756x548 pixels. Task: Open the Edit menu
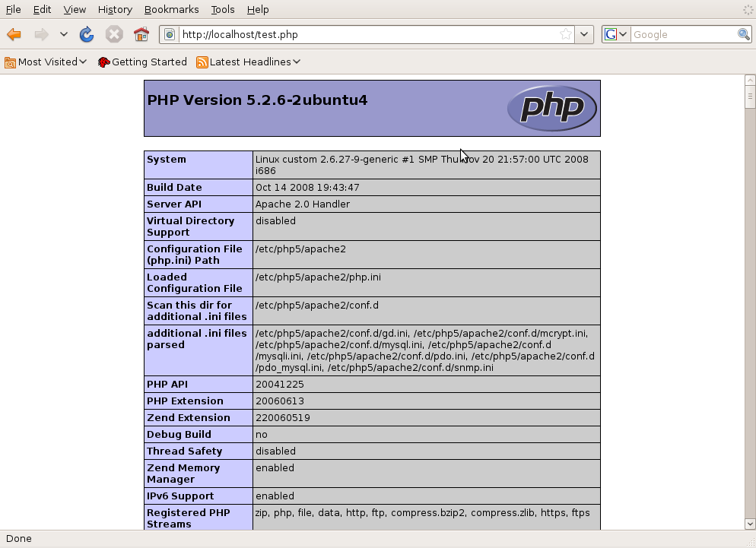[42, 10]
